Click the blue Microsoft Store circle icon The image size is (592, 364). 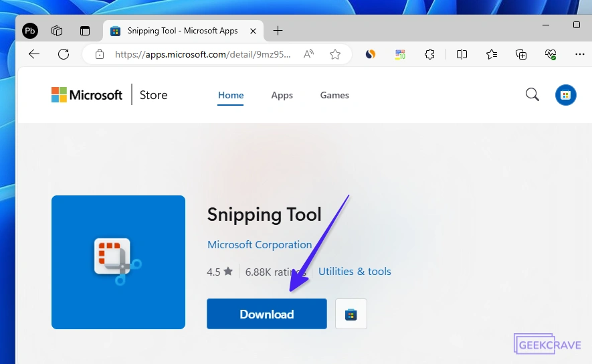[x=565, y=95]
